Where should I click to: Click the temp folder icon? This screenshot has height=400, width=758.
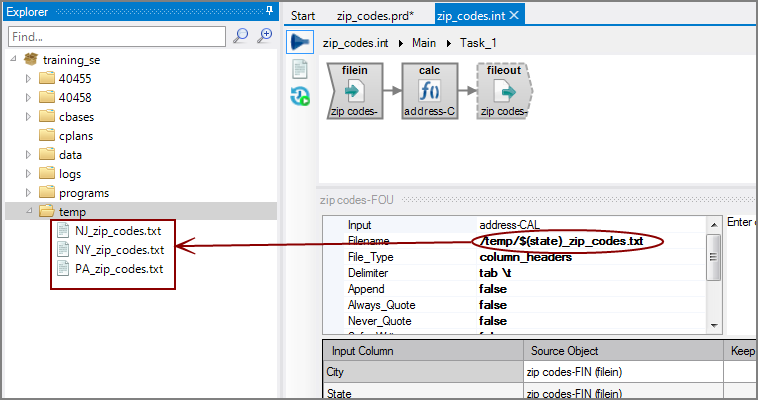coord(47,211)
